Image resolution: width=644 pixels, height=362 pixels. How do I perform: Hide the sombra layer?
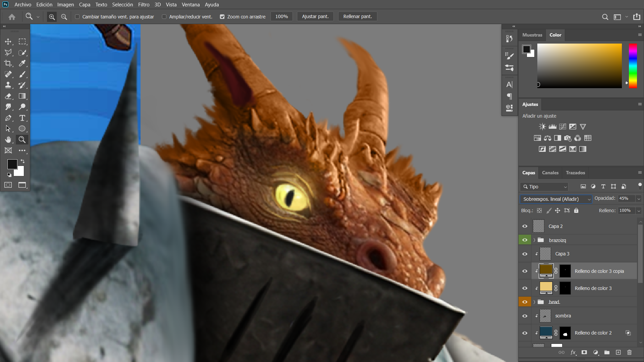coord(525,316)
